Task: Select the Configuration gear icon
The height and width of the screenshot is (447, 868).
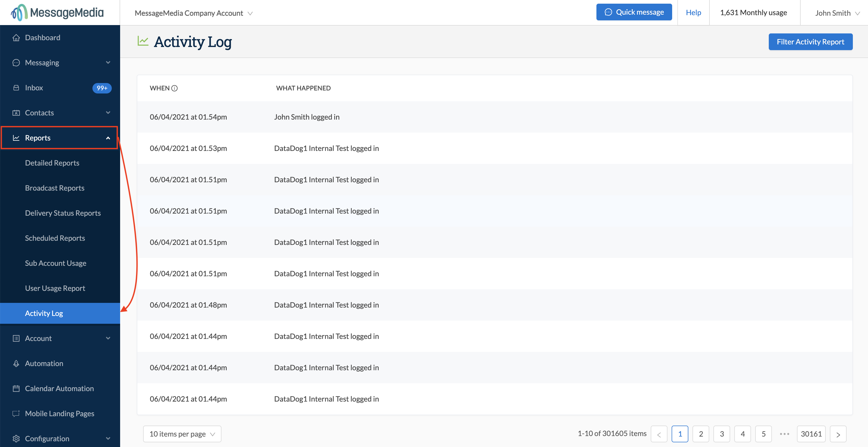Action: 16,438
